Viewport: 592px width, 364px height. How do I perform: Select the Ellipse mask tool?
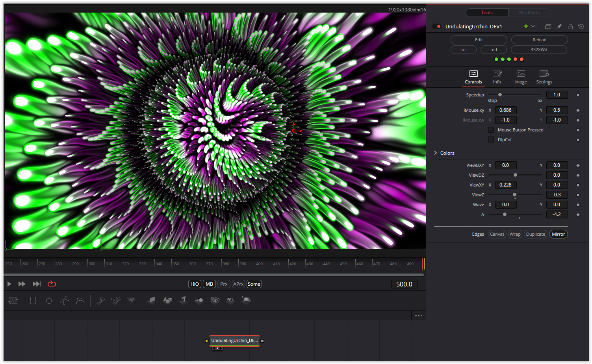tap(49, 301)
